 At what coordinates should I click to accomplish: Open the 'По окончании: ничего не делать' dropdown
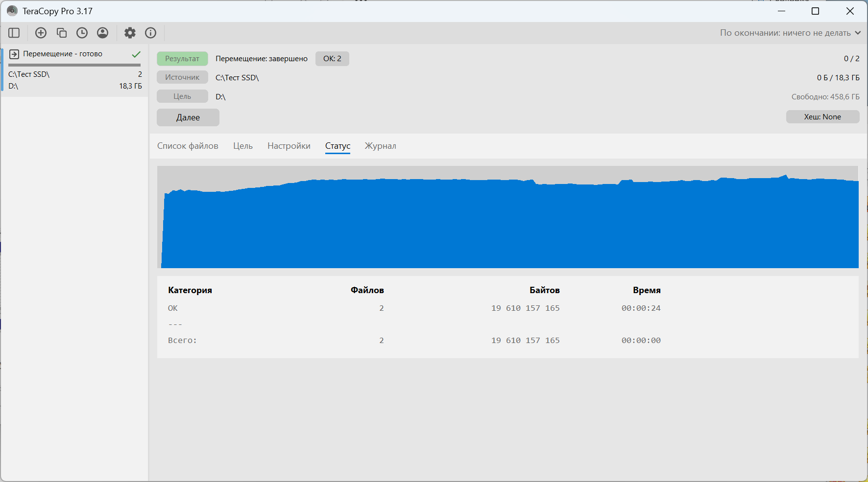coord(790,33)
